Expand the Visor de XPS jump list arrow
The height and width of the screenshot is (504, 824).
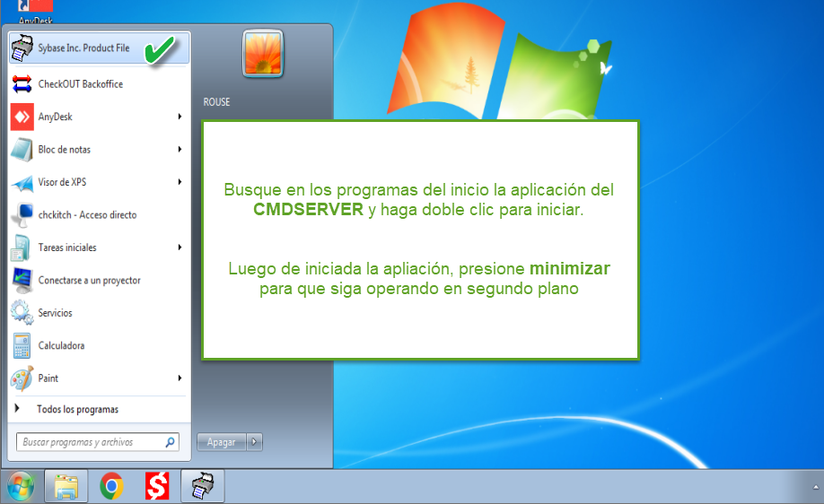[180, 182]
